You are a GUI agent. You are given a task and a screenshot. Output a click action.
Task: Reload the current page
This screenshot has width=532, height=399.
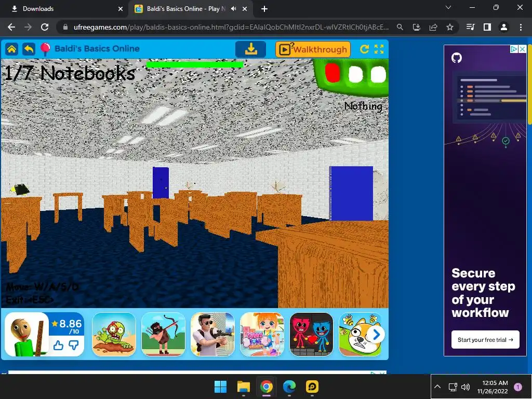tap(45, 27)
